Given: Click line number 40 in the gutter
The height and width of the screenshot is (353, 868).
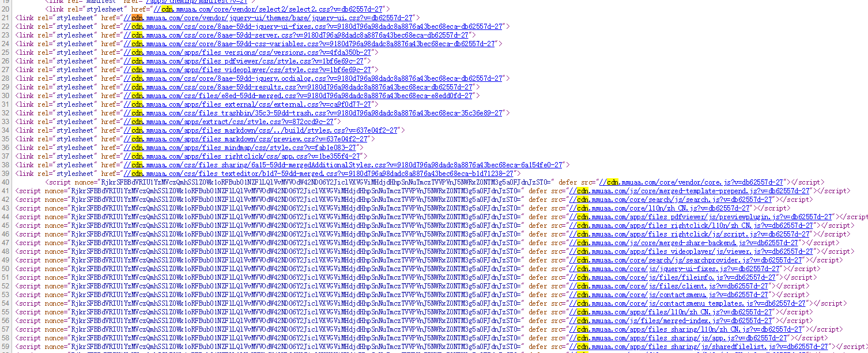Looking at the screenshot, I should (6, 182).
